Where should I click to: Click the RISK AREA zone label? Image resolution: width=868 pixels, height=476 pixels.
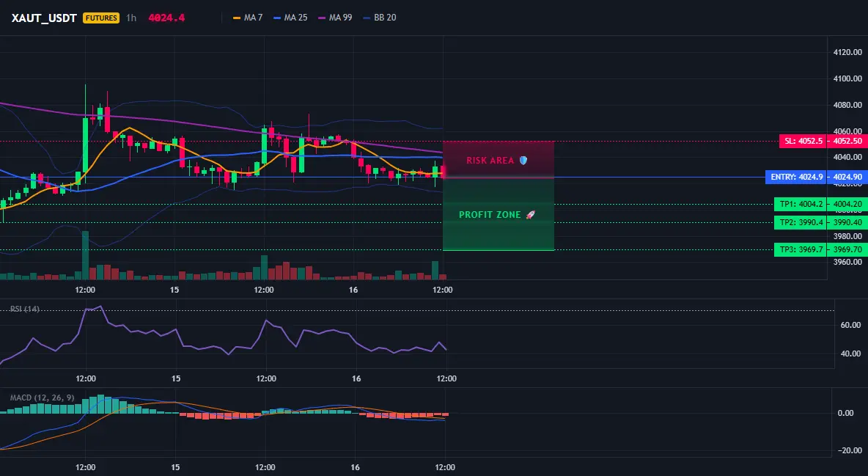point(490,160)
